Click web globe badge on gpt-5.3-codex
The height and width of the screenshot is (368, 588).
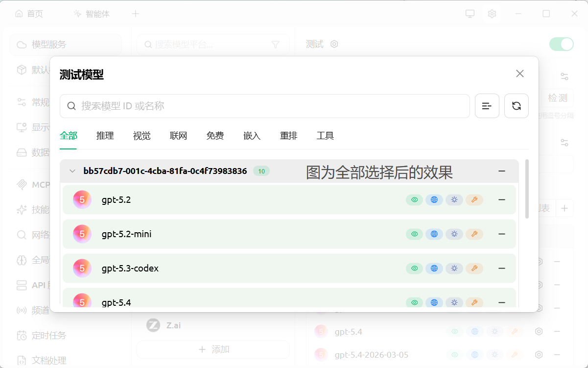tap(434, 268)
